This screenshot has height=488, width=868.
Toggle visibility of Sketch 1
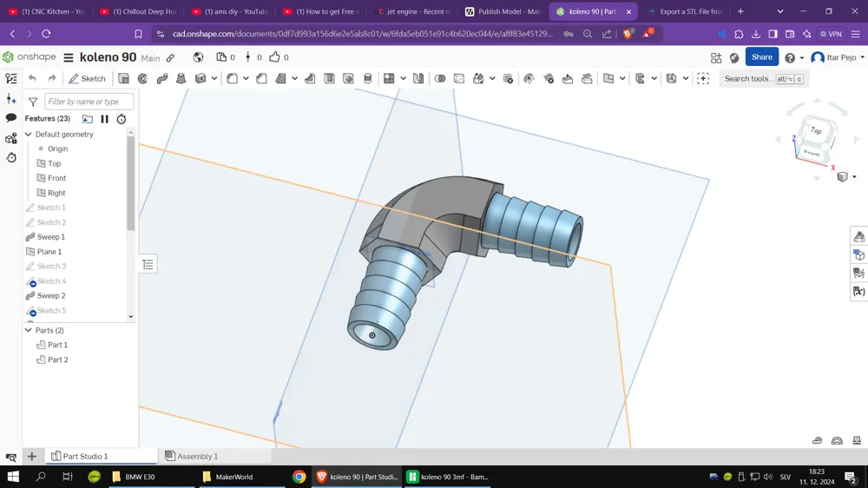point(30,208)
